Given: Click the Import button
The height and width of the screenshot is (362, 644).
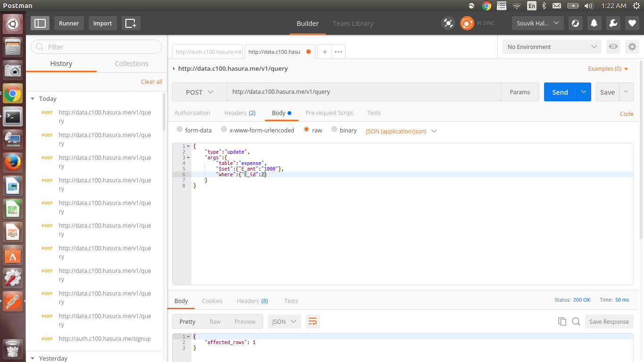Looking at the screenshot, I should click(x=102, y=23).
